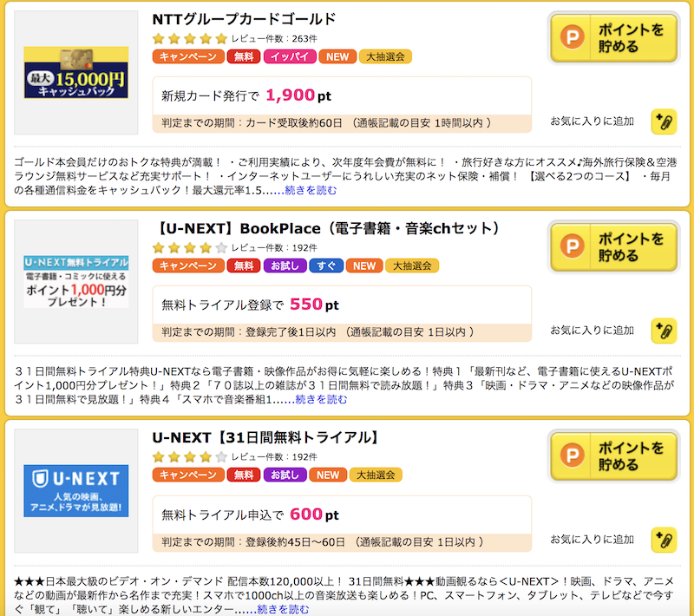Expand 続きを読む in BookPlace description
Image resolution: width=694 pixels, height=616 pixels.
coord(321,400)
